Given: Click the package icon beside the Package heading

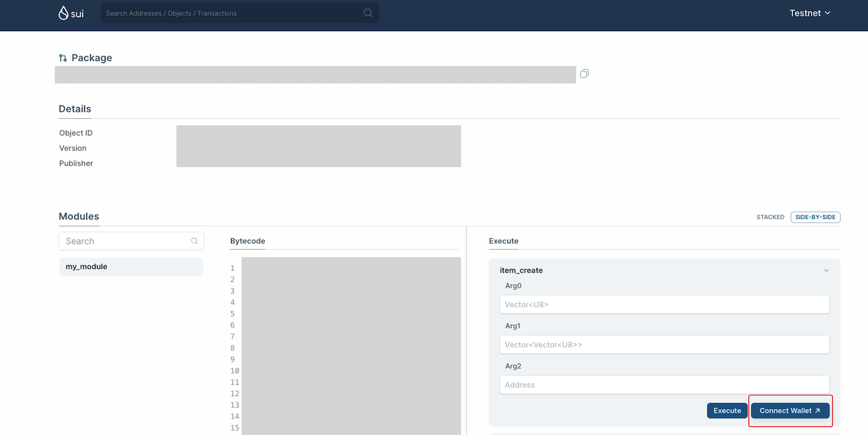Looking at the screenshot, I should (x=62, y=58).
